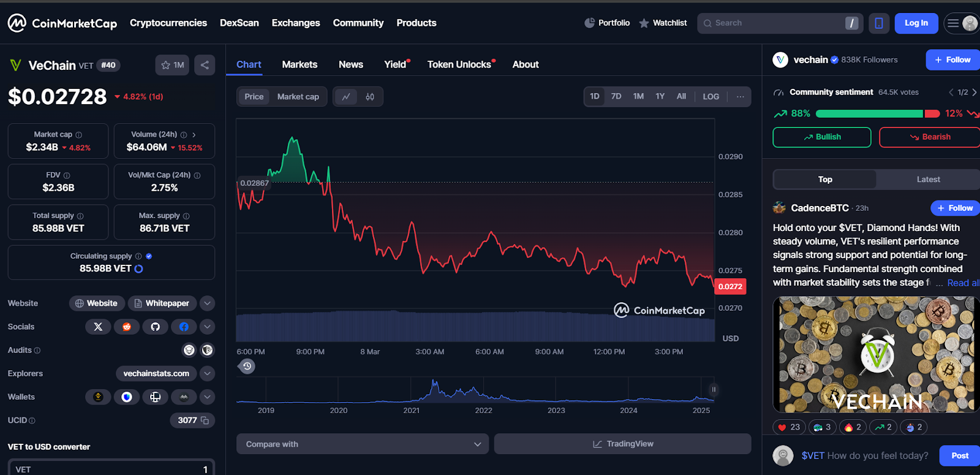Open the Compare with dropdown
Viewport: 980px width, 475px height.
[363, 444]
